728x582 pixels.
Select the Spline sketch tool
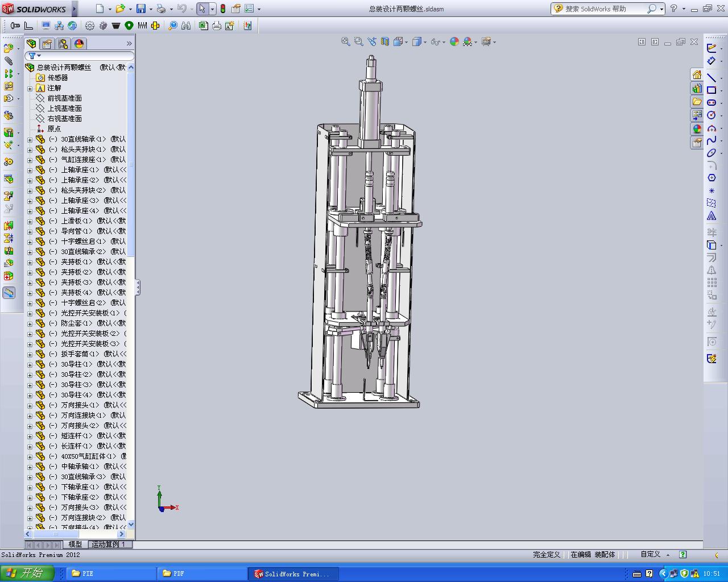[712, 140]
